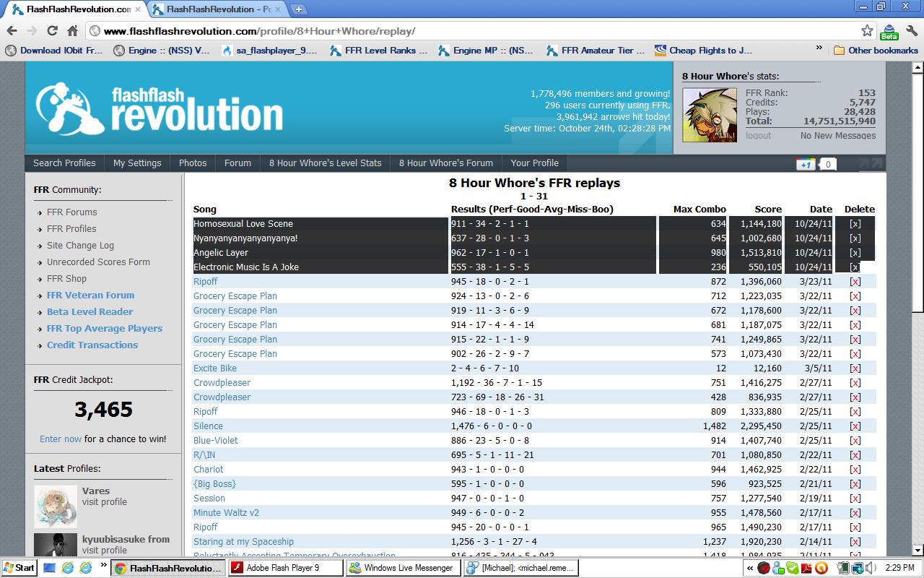Open the Engine MP :: (NS bookmark
Viewport: 924px width, 578px height.
[x=487, y=51]
